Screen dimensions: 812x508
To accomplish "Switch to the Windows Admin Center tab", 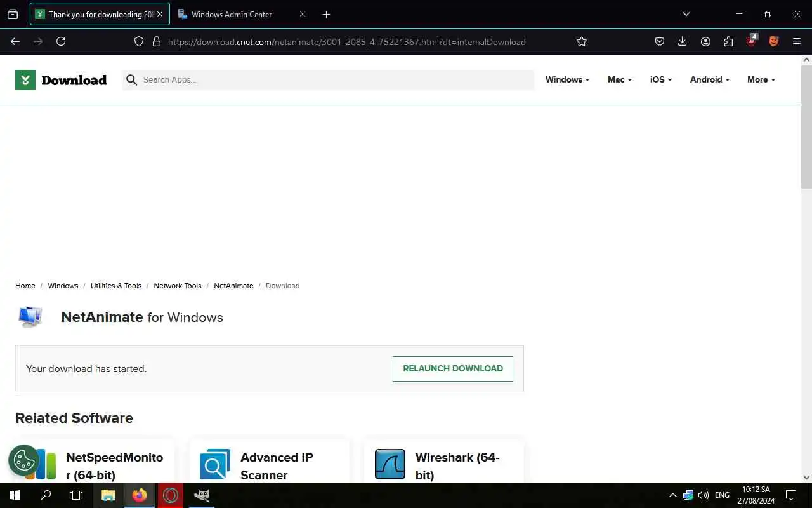I will pyautogui.click(x=232, y=14).
